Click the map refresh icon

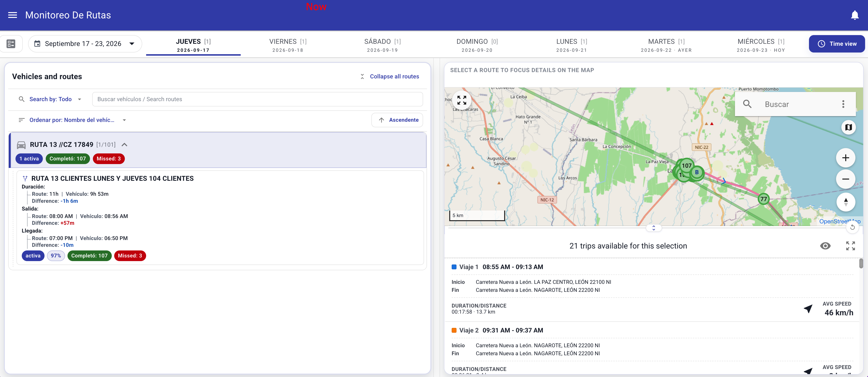(x=852, y=227)
